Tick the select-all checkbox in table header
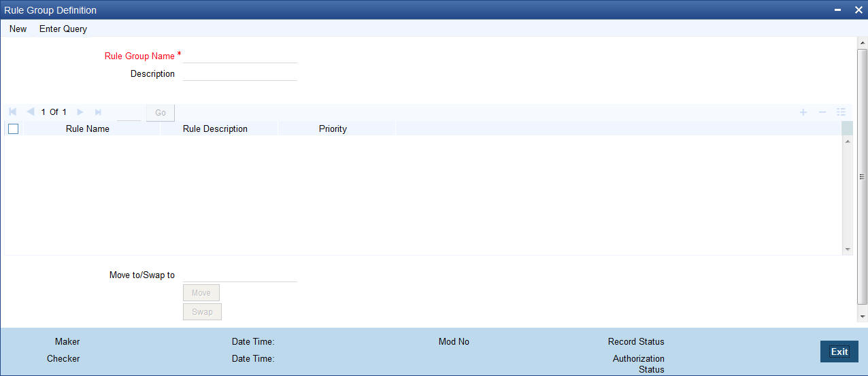 [13, 129]
